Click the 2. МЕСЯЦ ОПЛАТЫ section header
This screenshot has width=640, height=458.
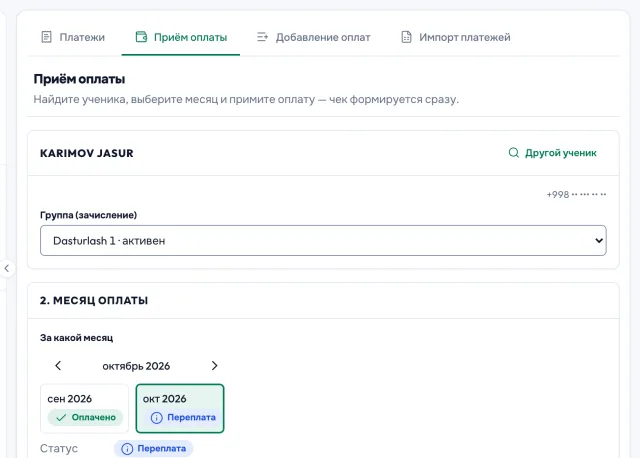coord(94,300)
